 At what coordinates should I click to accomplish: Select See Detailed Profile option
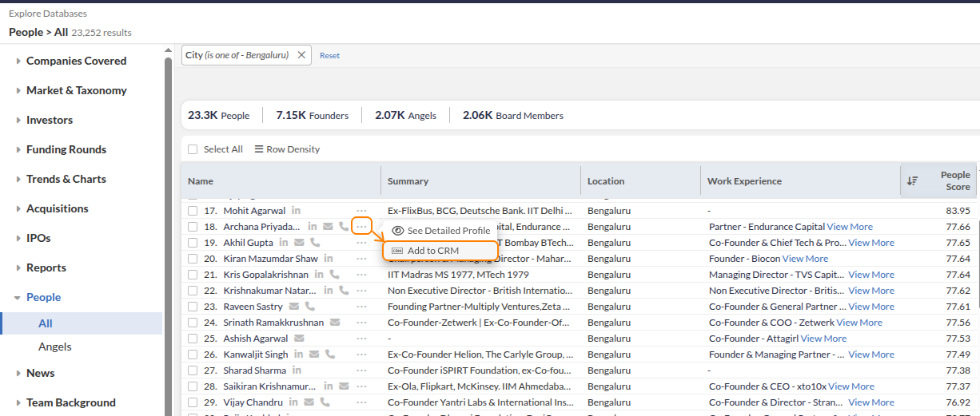pos(448,231)
